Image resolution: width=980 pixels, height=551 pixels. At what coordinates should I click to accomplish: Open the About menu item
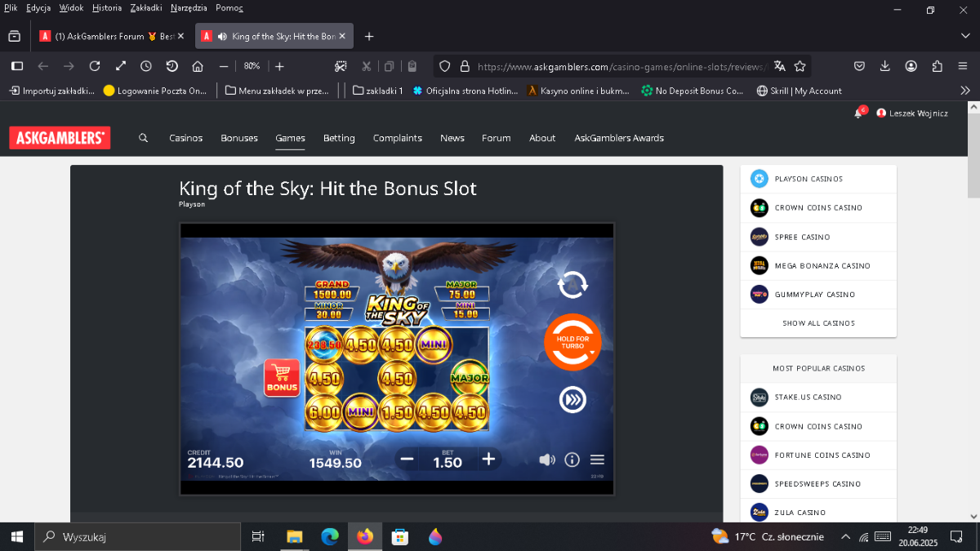coord(542,138)
